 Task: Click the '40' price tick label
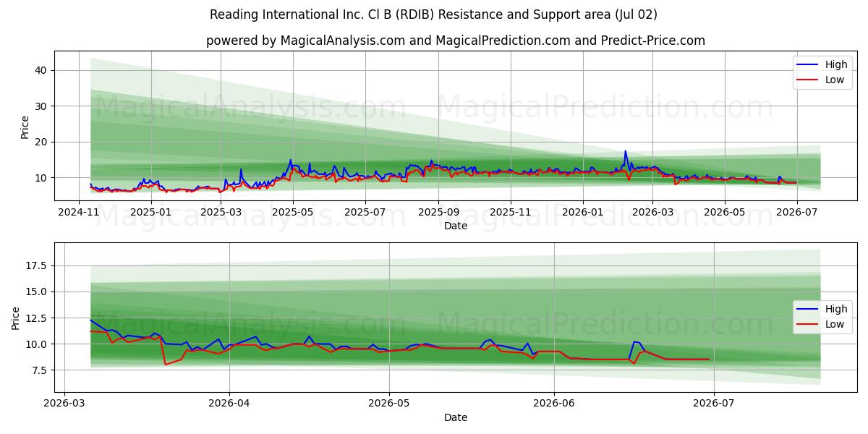(42, 70)
